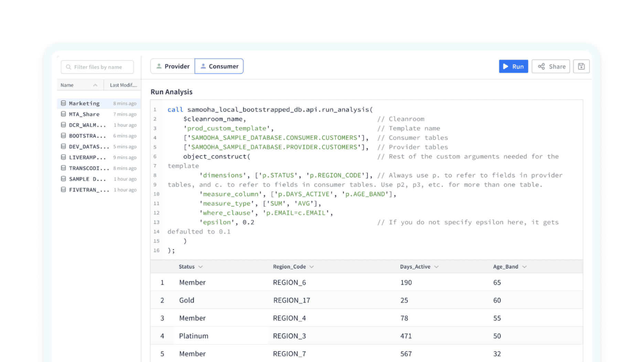
Task: Open the Region_Code column sort dropdown
Action: point(312,266)
